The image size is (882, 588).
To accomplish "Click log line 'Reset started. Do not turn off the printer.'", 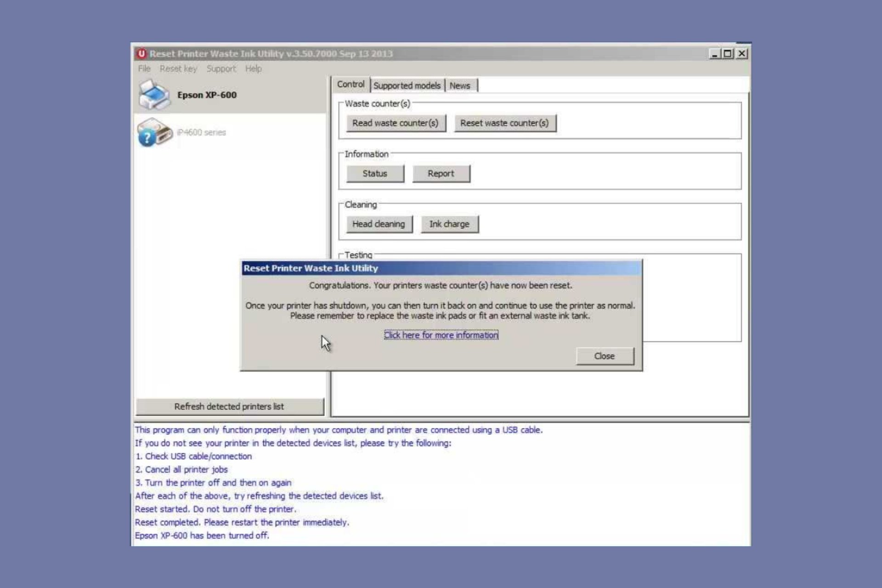I will click(215, 509).
